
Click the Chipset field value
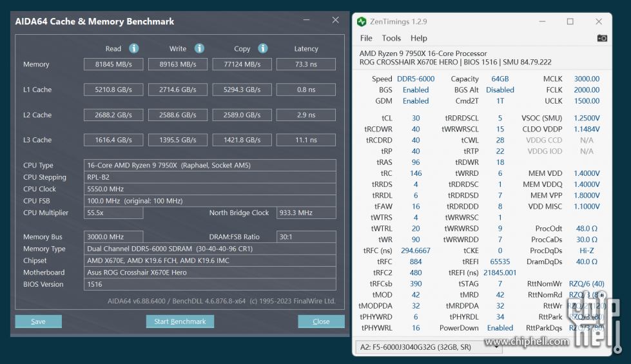pos(209,261)
